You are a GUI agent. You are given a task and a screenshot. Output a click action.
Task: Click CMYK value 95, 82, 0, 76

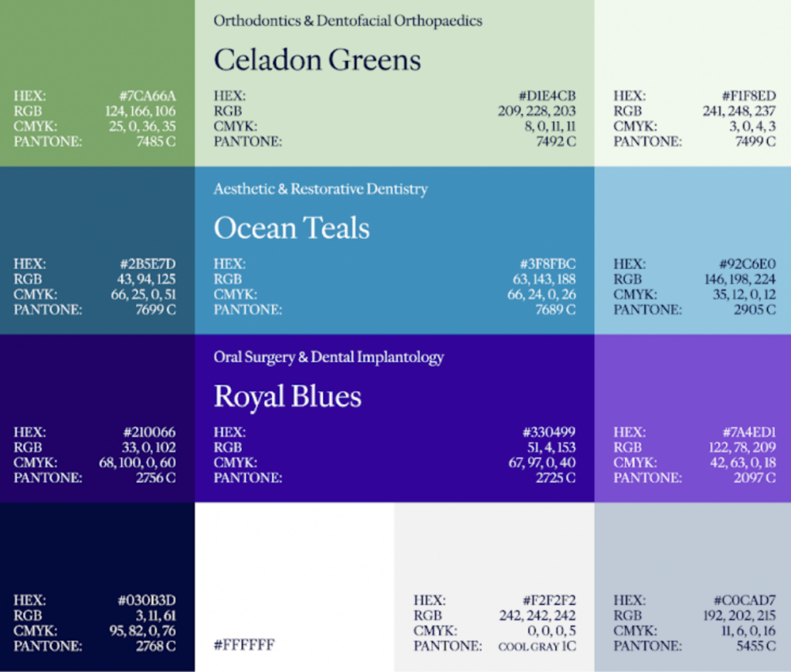[143, 630]
